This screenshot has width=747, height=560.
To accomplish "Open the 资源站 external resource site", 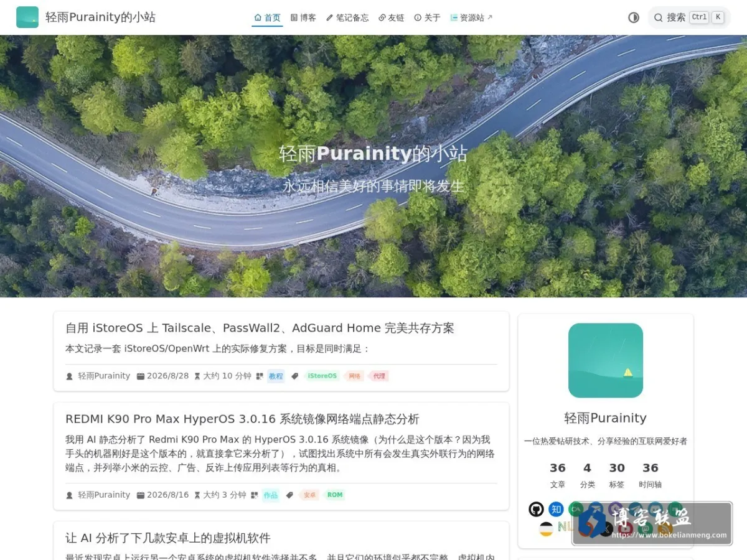I will 471,17.
